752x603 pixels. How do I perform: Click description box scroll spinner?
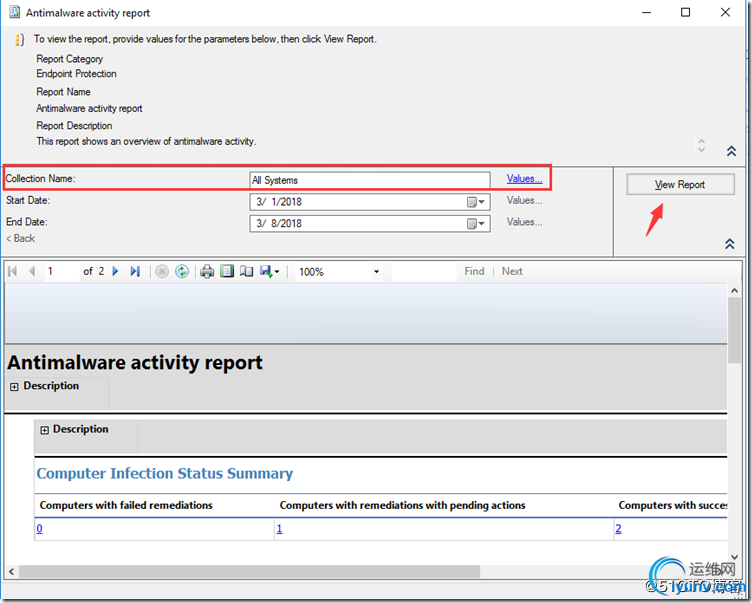tap(701, 145)
